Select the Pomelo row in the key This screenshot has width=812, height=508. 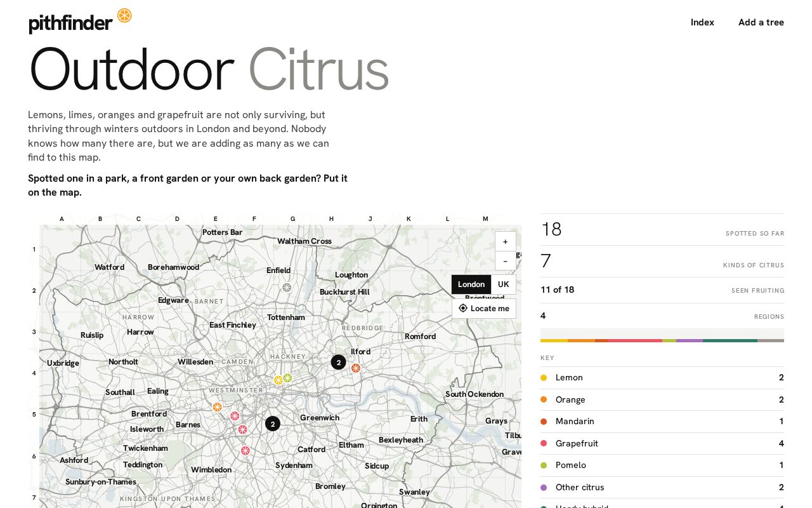coord(662,465)
